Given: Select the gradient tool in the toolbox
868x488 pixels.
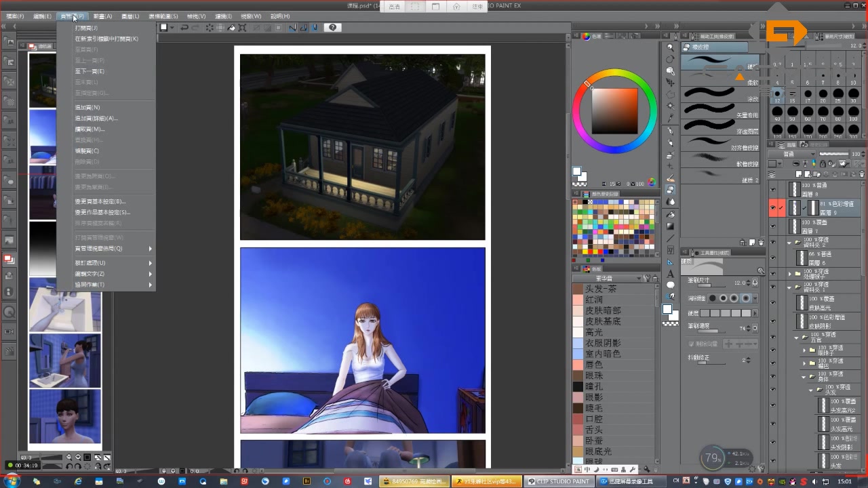Looking at the screenshot, I should [671, 226].
